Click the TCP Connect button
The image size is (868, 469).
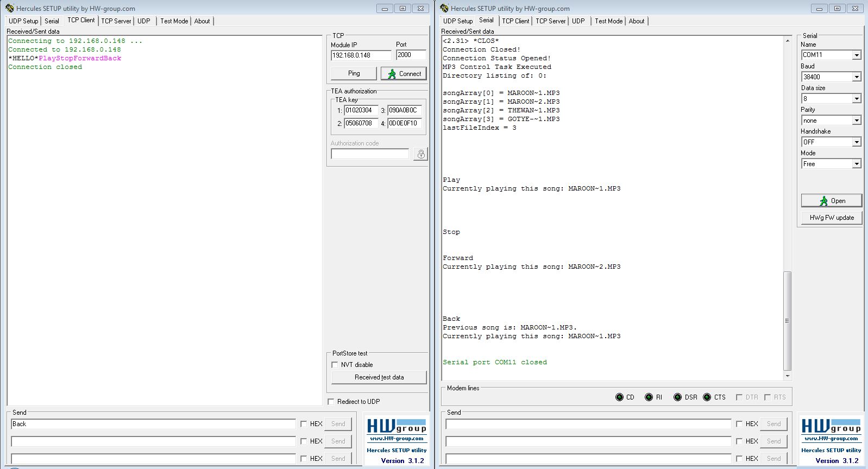(404, 73)
